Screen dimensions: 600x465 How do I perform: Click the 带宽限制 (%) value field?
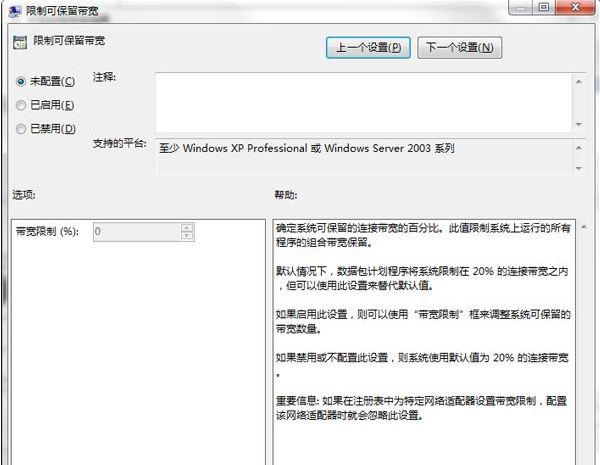(137, 232)
